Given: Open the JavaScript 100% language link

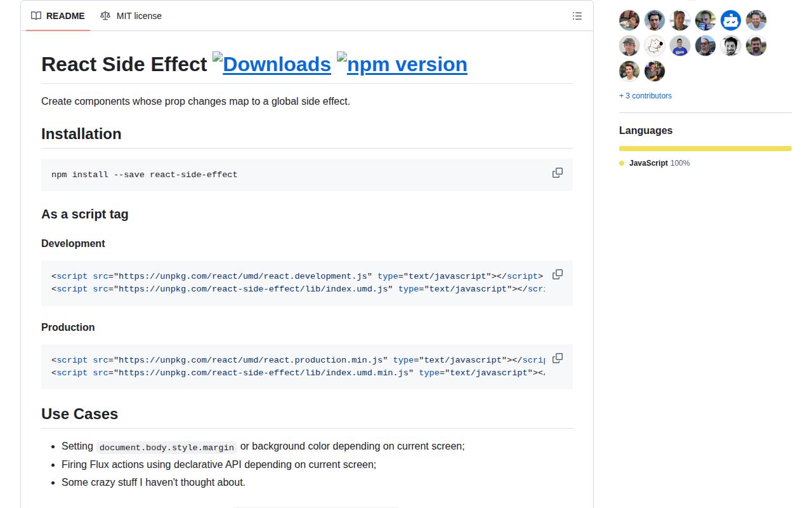Looking at the screenshot, I should coord(655,163).
